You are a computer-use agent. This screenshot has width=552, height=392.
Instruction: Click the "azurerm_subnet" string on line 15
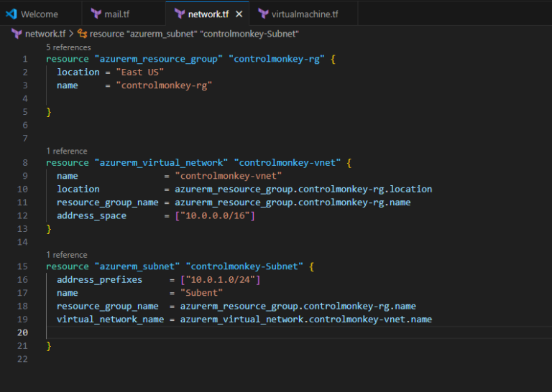coord(137,266)
